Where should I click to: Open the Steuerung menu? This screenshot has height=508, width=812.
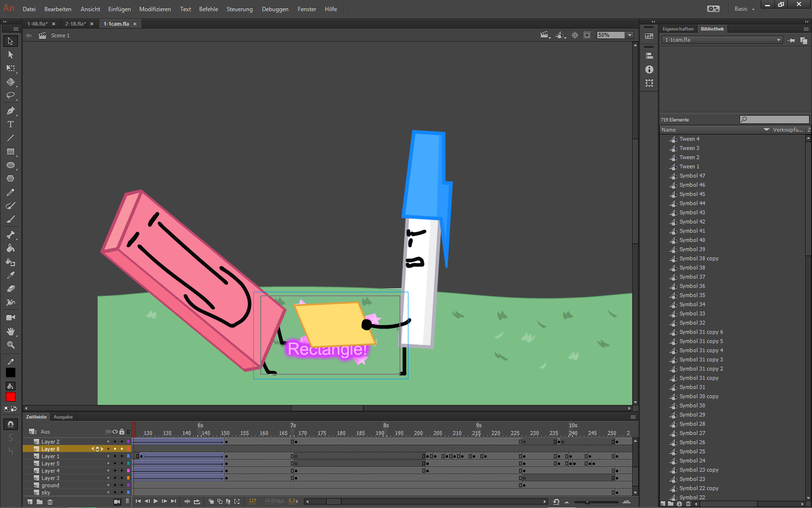point(240,9)
